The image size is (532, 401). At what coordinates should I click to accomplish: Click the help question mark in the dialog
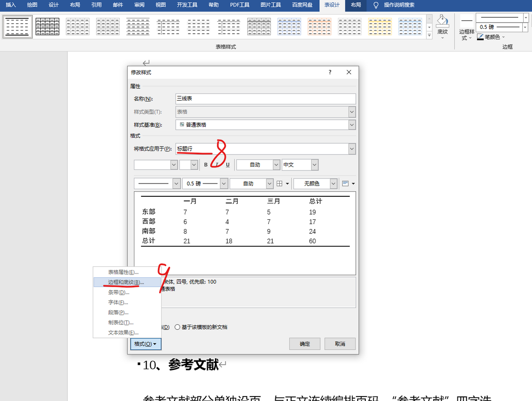[330, 72]
